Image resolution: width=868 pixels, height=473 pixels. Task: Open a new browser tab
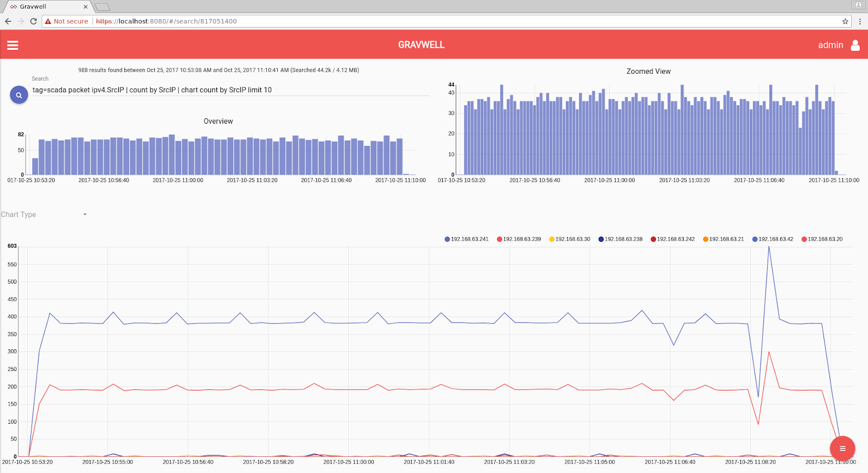[102, 7]
